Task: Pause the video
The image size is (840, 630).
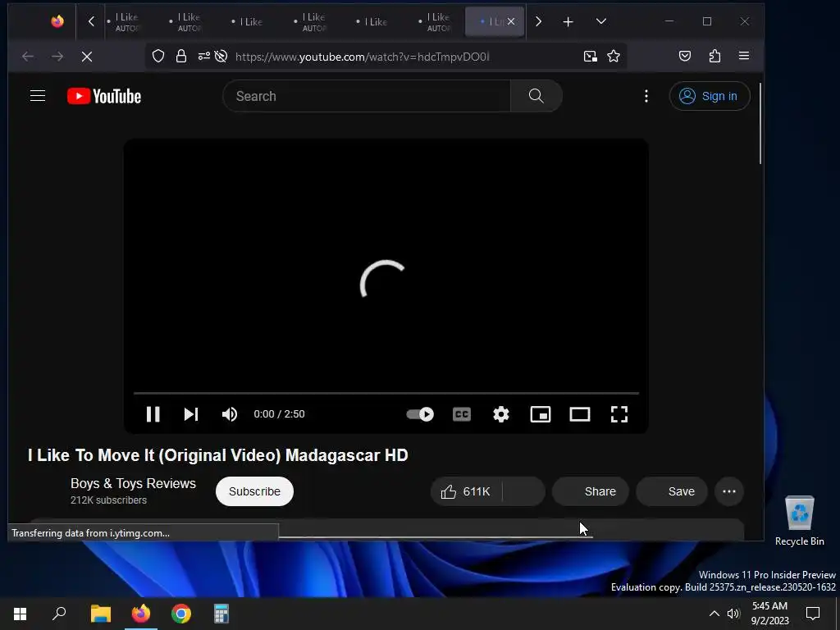Action: [153, 414]
